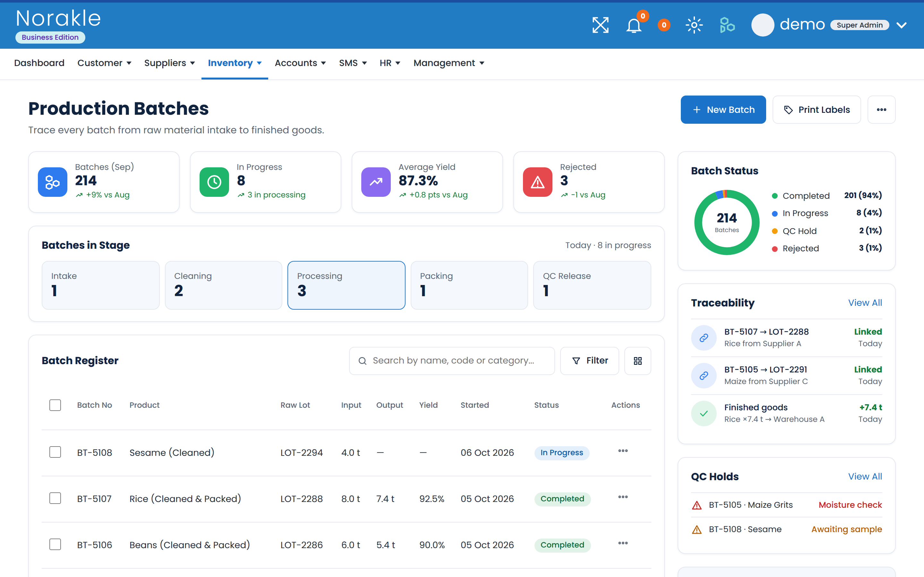Click the New Batch button
The height and width of the screenshot is (577, 924).
coord(723,110)
